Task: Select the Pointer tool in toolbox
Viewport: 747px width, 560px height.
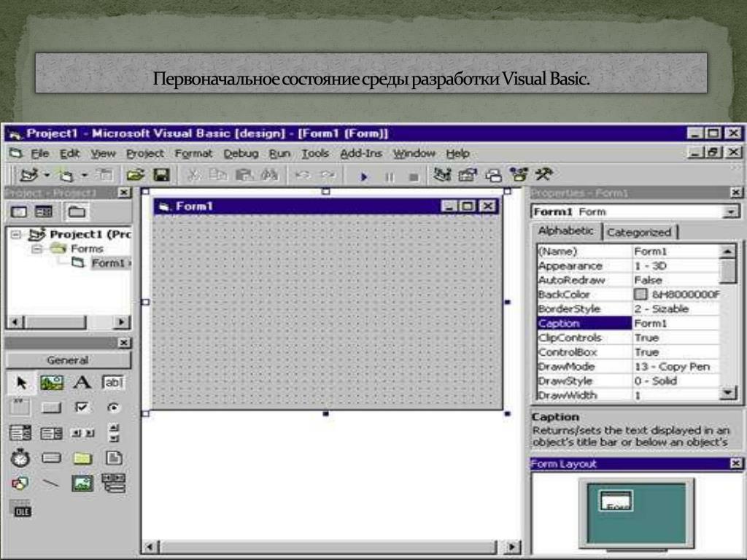Action: (x=21, y=383)
